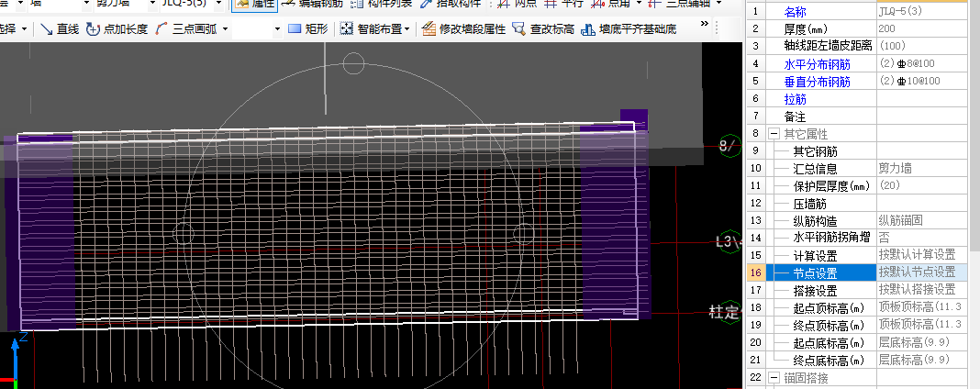This screenshot has width=980, height=389.
Task: Click the 按默认节点设置 value cell
Action: point(921,272)
